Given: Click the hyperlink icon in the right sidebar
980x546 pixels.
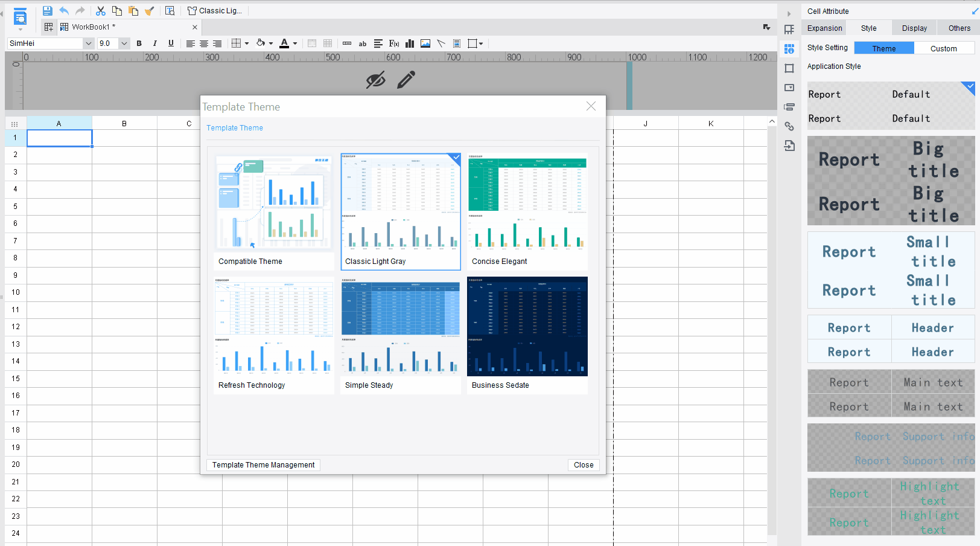Looking at the screenshot, I should click(x=789, y=126).
